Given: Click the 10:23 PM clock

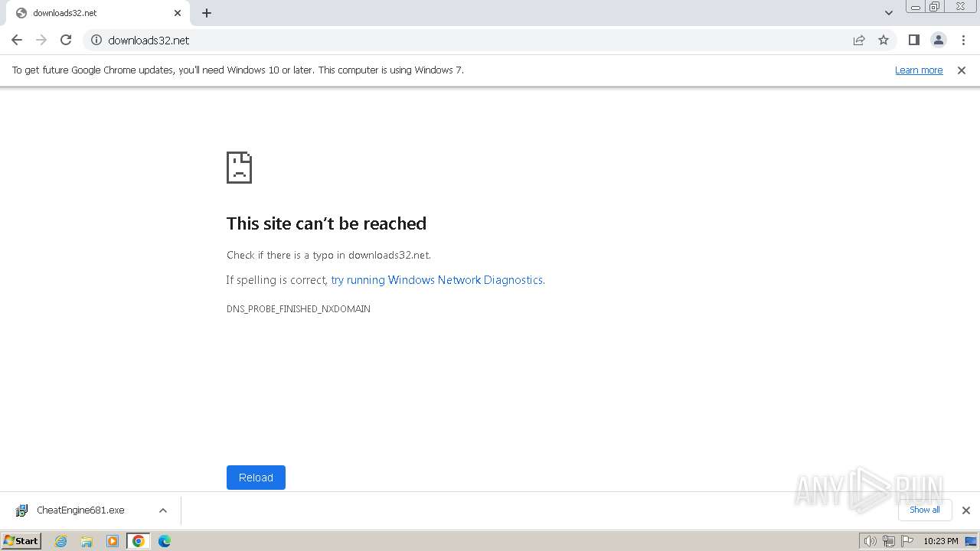Looking at the screenshot, I should (941, 541).
